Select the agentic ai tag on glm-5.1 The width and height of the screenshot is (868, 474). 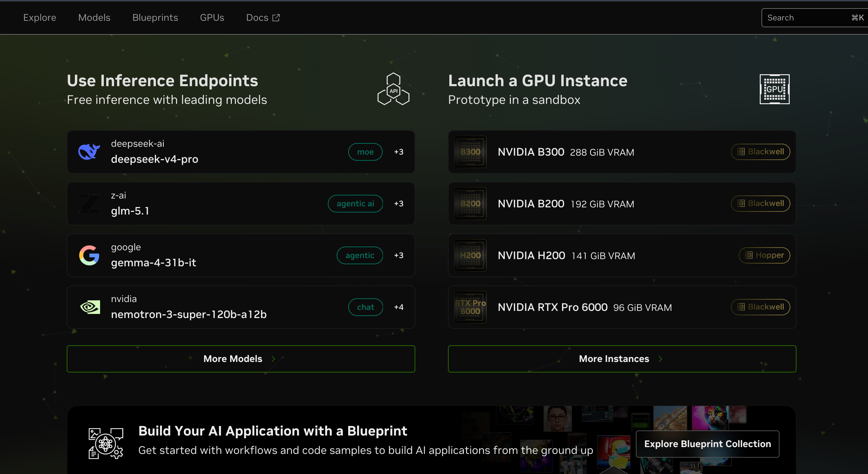point(355,204)
